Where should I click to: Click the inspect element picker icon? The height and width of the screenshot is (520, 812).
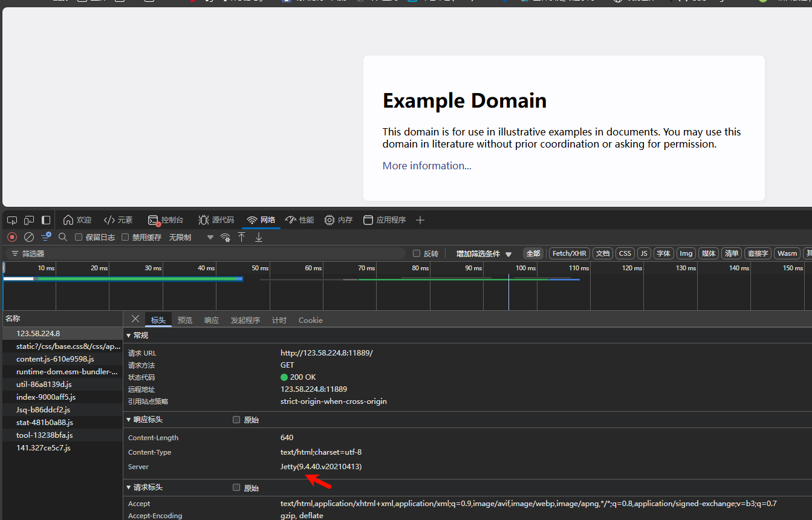[x=12, y=220]
